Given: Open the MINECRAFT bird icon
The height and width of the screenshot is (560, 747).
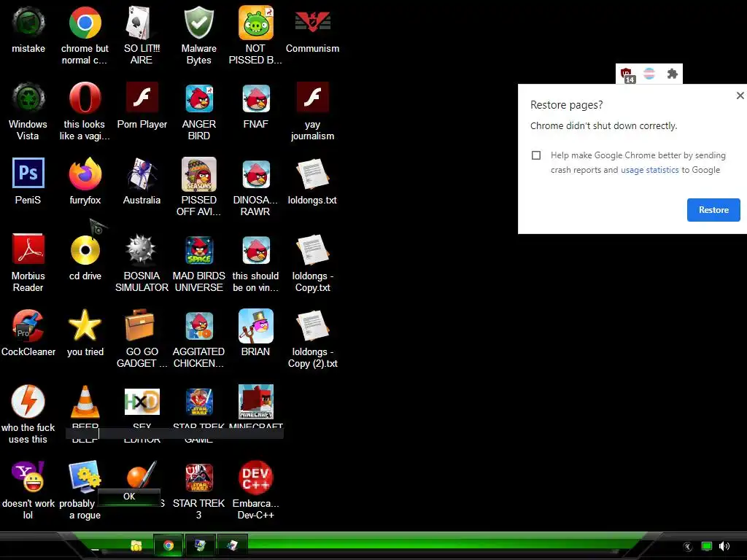Looking at the screenshot, I should [256, 402].
